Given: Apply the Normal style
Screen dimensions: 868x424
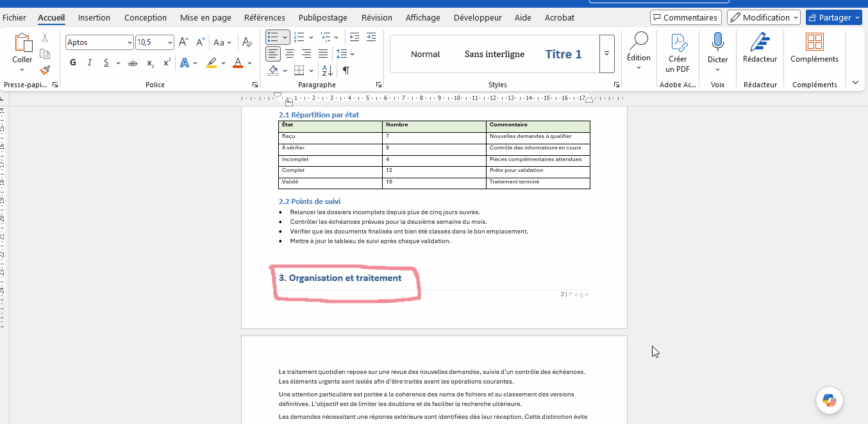Looking at the screenshot, I should coord(425,54).
